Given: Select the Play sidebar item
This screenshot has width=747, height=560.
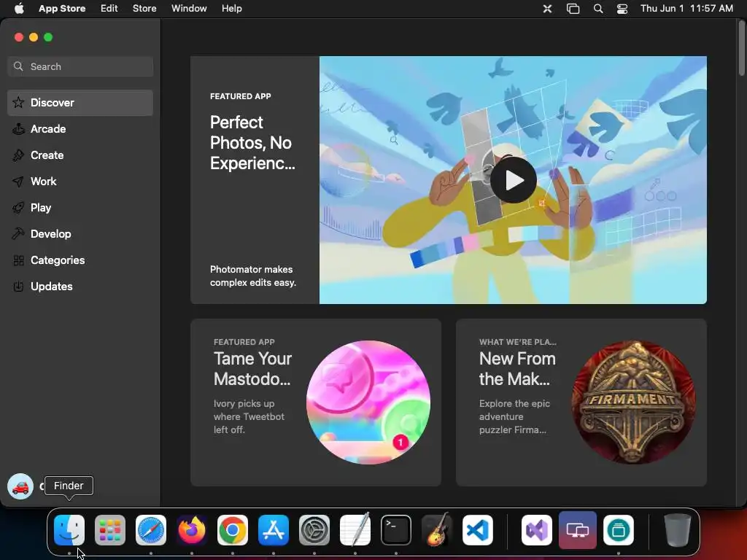Looking at the screenshot, I should (x=80, y=208).
